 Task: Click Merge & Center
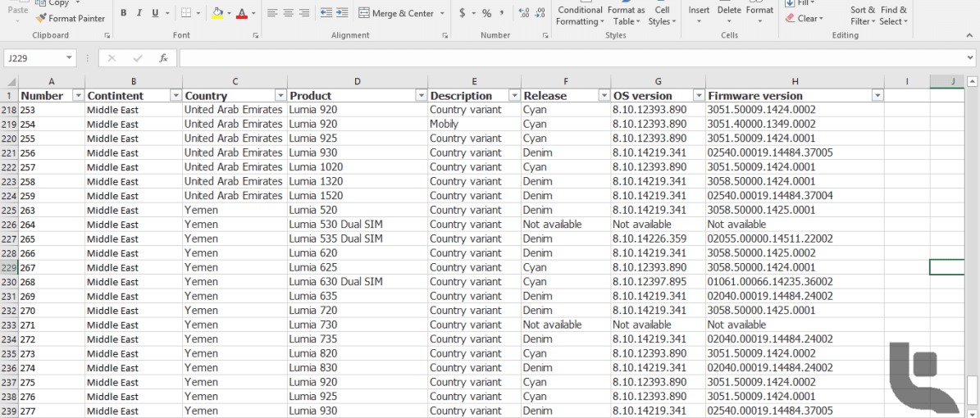coord(396,13)
